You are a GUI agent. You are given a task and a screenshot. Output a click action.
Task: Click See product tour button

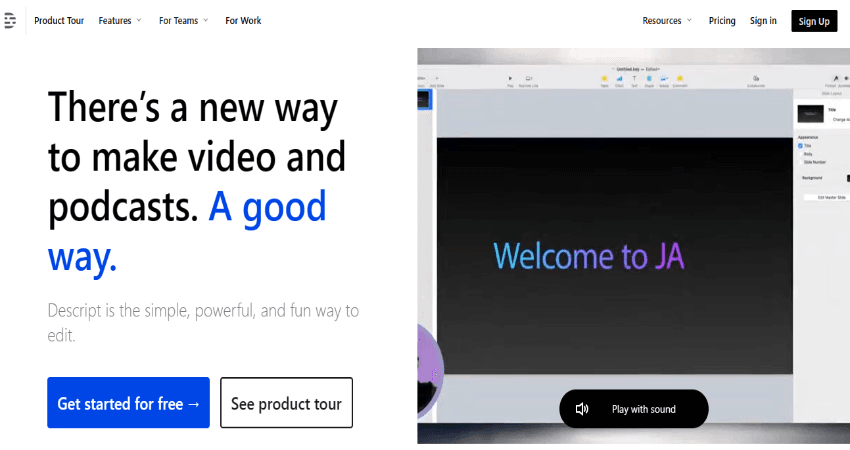click(x=286, y=403)
